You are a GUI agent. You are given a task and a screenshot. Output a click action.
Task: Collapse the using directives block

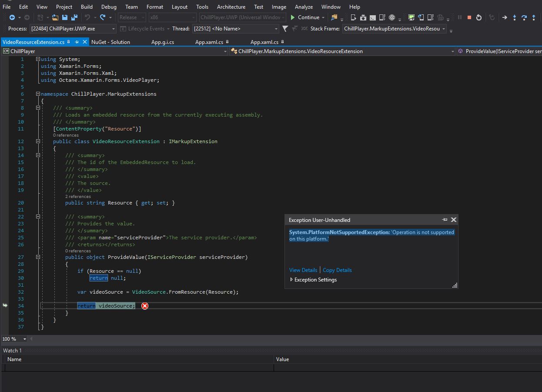click(x=38, y=59)
